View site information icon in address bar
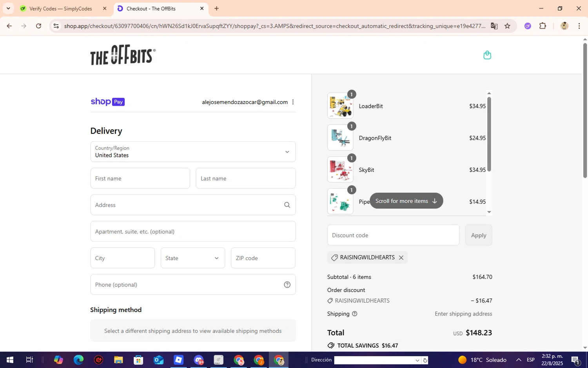The image size is (588, 368). [56, 26]
